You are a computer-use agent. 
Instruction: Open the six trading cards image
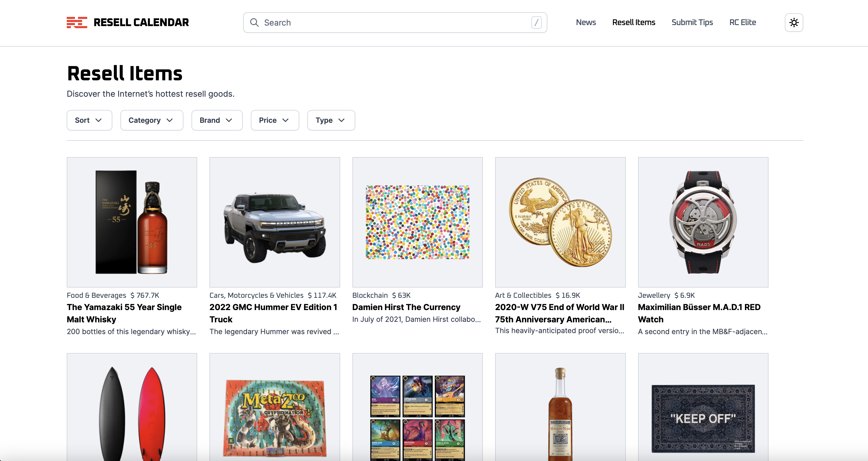point(417,407)
